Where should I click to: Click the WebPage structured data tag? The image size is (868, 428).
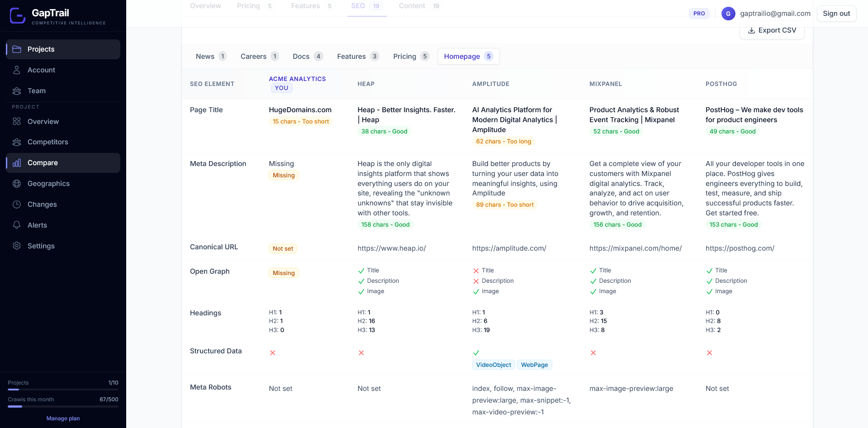534,365
